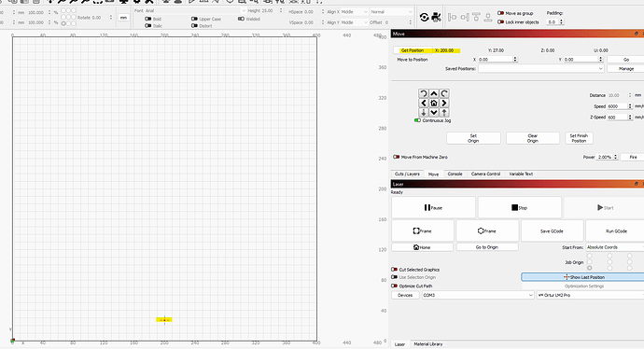Click the Fire laser button
The height and width of the screenshot is (349, 644).
(x=633, y=158)
